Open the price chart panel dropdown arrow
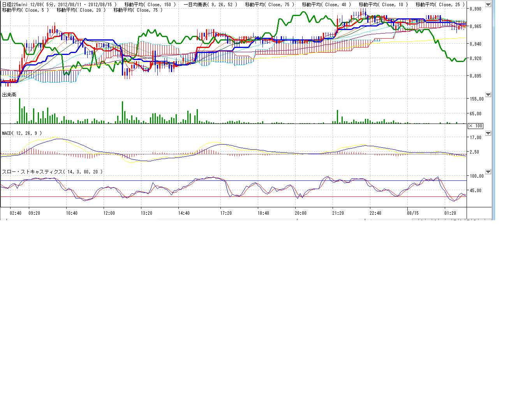532x403 pixels. [x=488, y=5]
